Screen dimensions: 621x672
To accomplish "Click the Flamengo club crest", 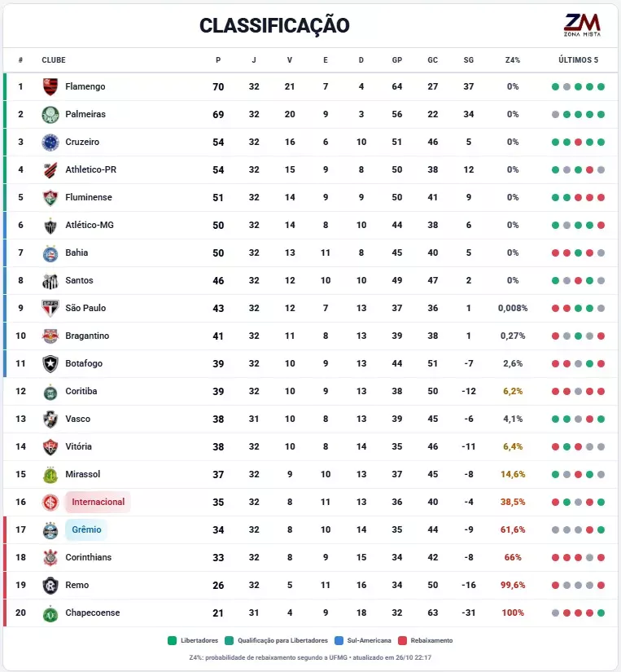I will (x=50, y=86).
